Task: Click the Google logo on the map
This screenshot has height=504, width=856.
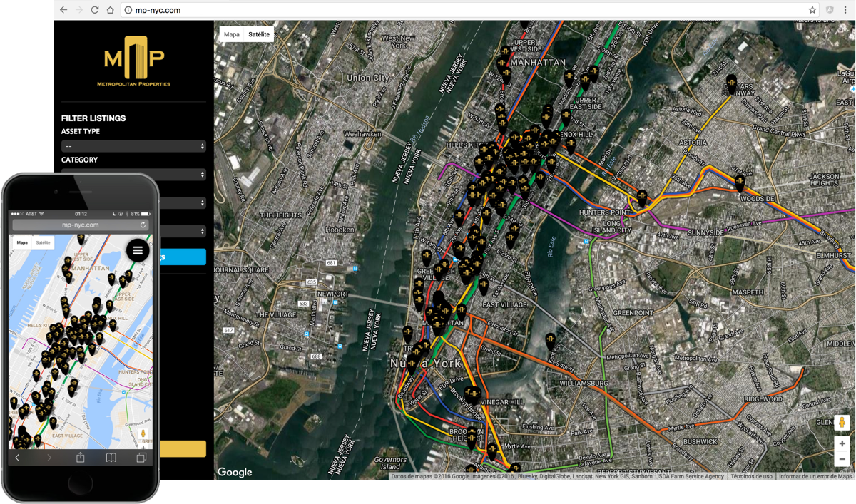Action: (x=235, y=472)
